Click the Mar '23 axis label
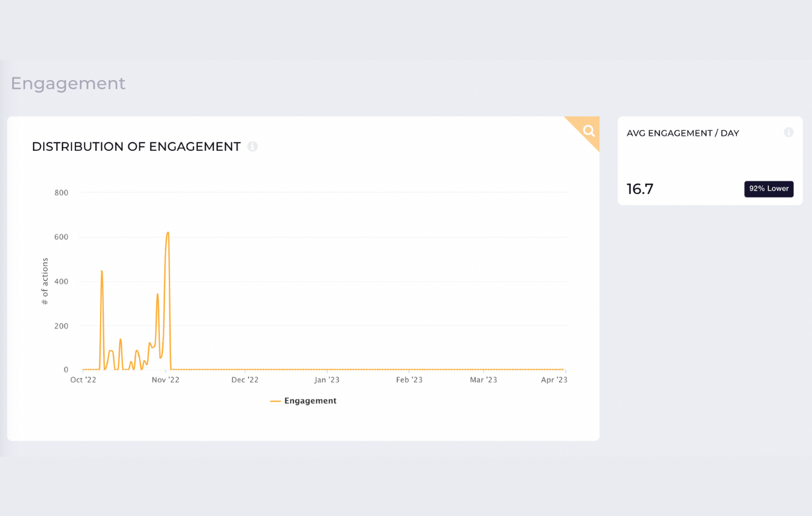 pos(483,380)
